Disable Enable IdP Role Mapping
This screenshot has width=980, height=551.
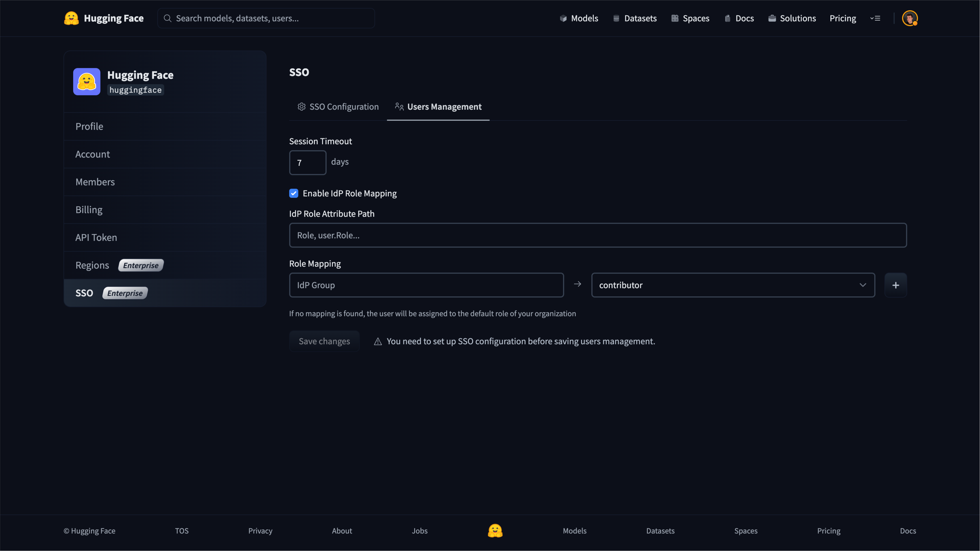point(294,193)
